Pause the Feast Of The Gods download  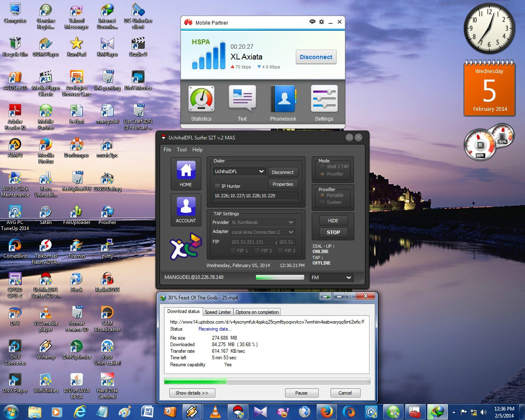[x=301, y=393]
